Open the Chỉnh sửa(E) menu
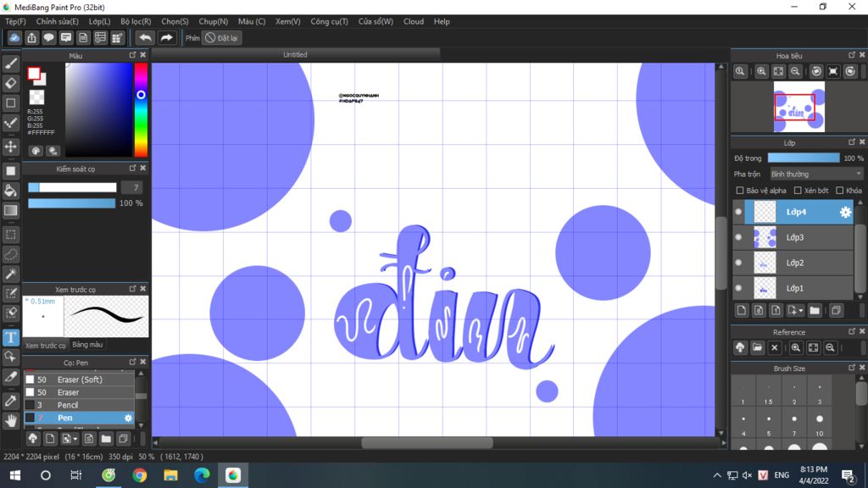The height and width of the screenshot is (488, 868). (x=57, y=21)
